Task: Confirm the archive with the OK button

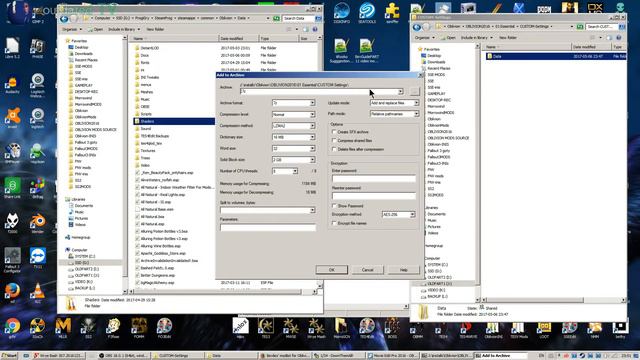Action: [331, 270]
